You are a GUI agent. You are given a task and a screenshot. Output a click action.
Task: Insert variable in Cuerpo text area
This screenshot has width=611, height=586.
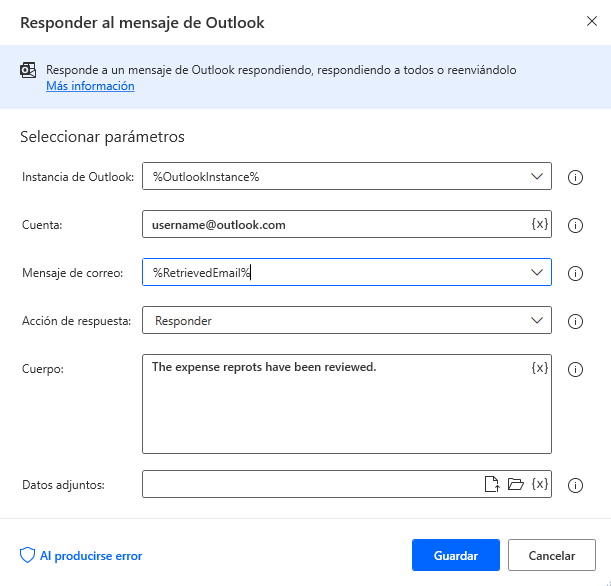[x=540, y=367]
